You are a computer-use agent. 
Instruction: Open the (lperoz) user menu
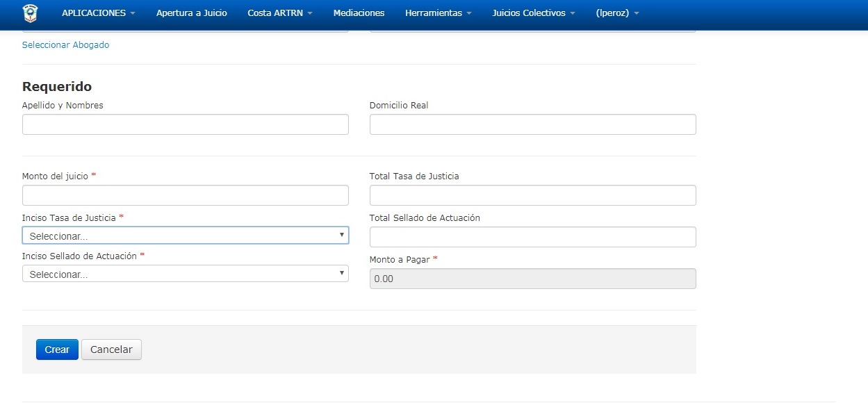click(617, 13)
